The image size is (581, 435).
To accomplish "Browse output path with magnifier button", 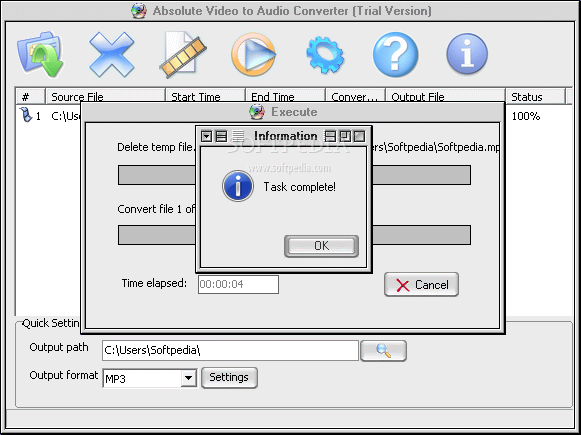I will [383, 351].
